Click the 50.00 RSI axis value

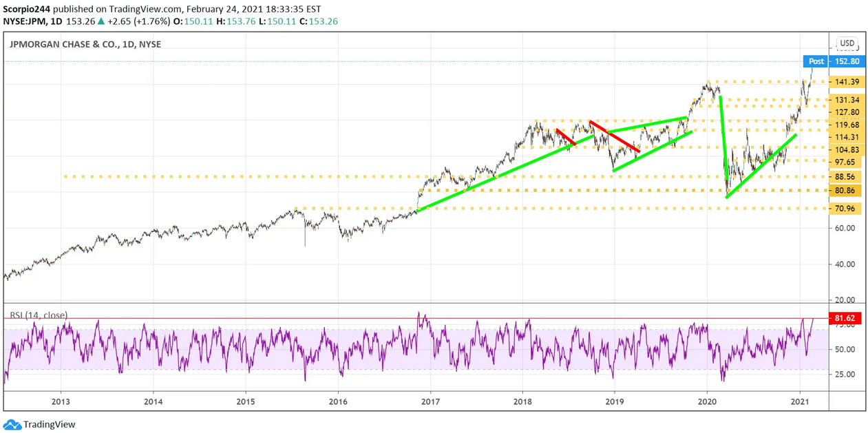(845, 349)
